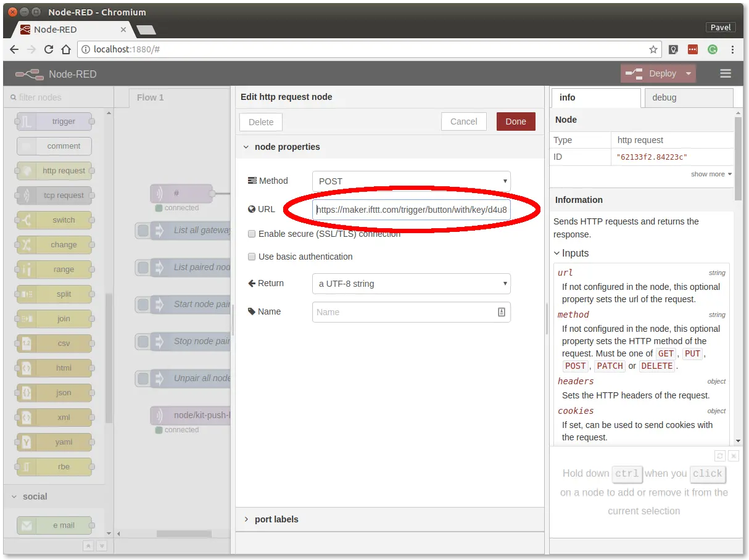Trigger the 'Unpair all node' inject button
The height and width of the screenshot is (560, 749).
pyautogui.click(x=143, y=379)
